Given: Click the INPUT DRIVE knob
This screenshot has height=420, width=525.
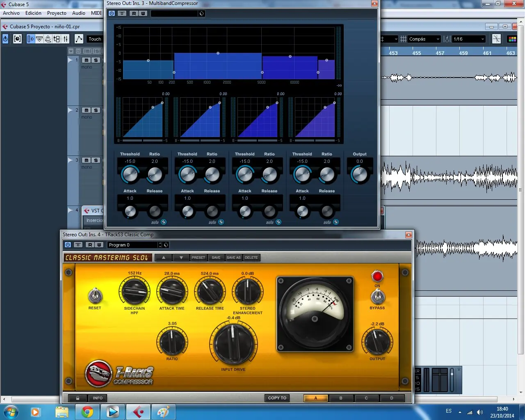Looking at the screenshot, I should [x=233, y=344].
